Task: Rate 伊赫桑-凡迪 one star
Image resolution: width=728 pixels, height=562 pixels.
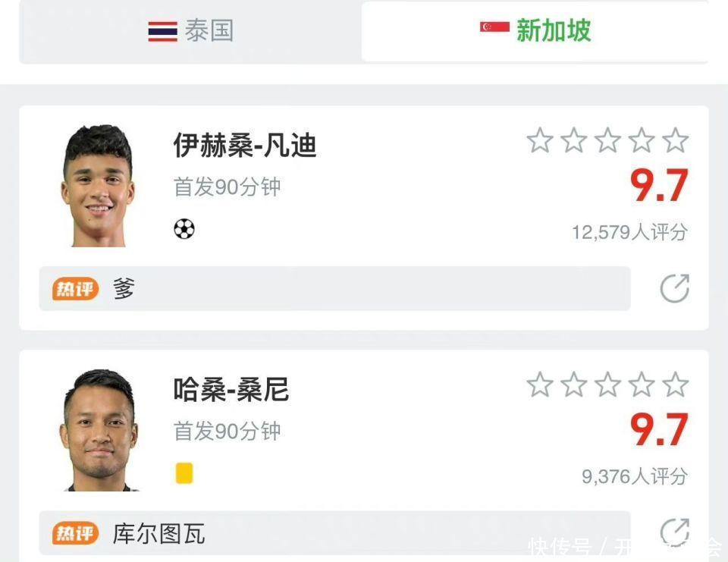Action: (540, 140)
